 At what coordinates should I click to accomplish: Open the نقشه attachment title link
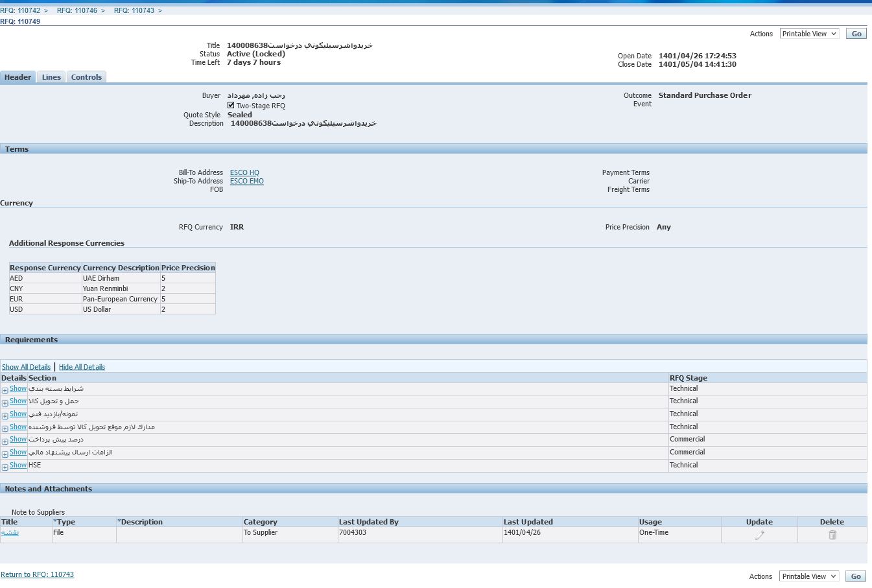point(10,532)
